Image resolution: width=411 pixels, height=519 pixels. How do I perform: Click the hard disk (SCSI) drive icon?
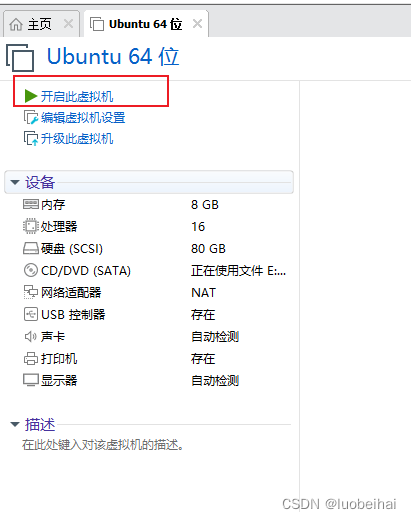click(31, 248)
